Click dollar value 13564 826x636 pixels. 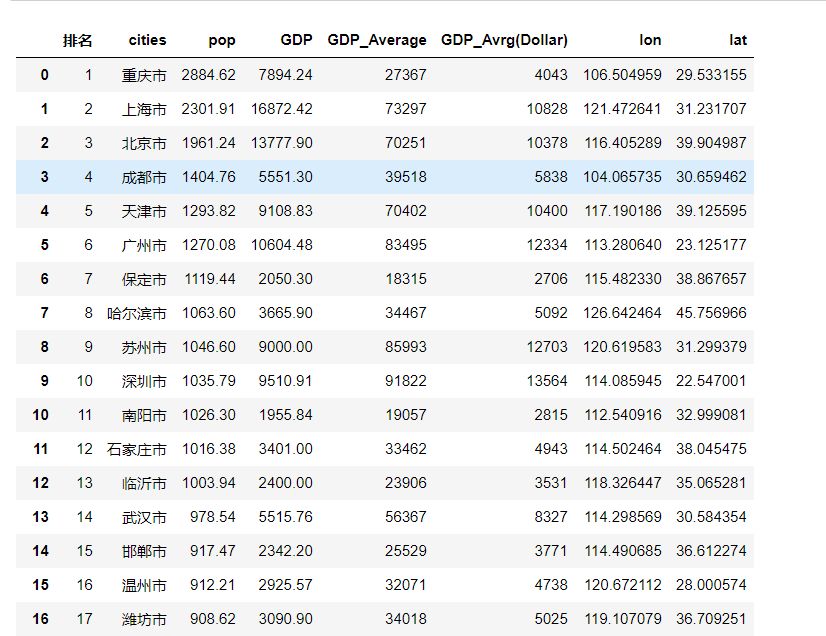(x=547, y=381)
